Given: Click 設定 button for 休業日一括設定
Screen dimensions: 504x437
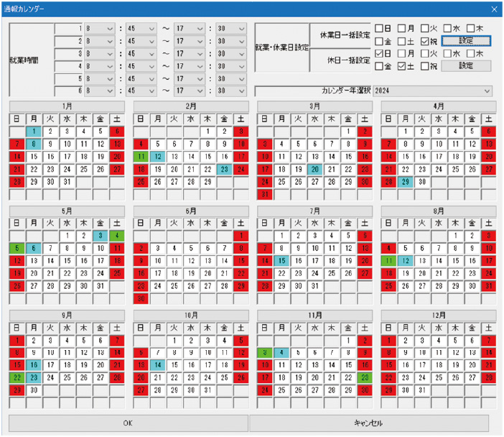Looking at the screenshot, I should click(465, 41).
